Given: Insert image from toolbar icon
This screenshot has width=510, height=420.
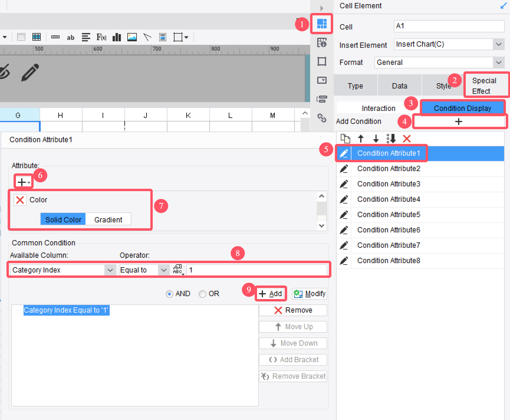Looking at the screenshot, I should point(132,37).
